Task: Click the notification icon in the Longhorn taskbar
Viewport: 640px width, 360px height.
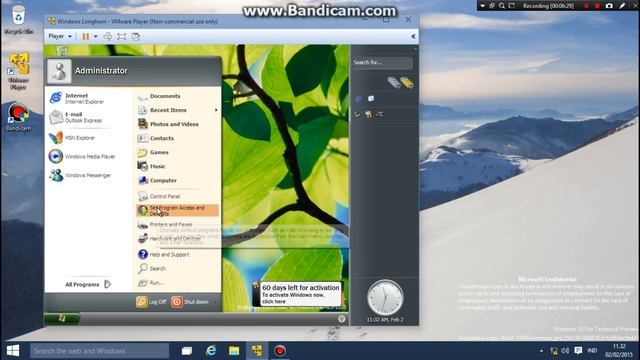Action: coord(342,319)
